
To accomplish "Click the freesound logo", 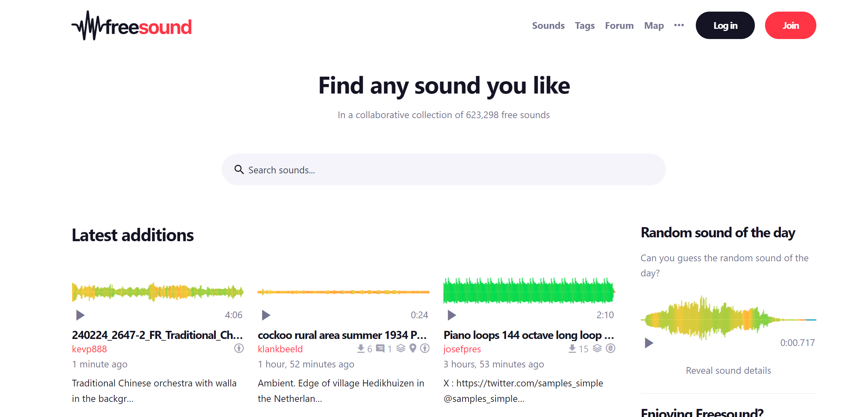I will (132, 26).
